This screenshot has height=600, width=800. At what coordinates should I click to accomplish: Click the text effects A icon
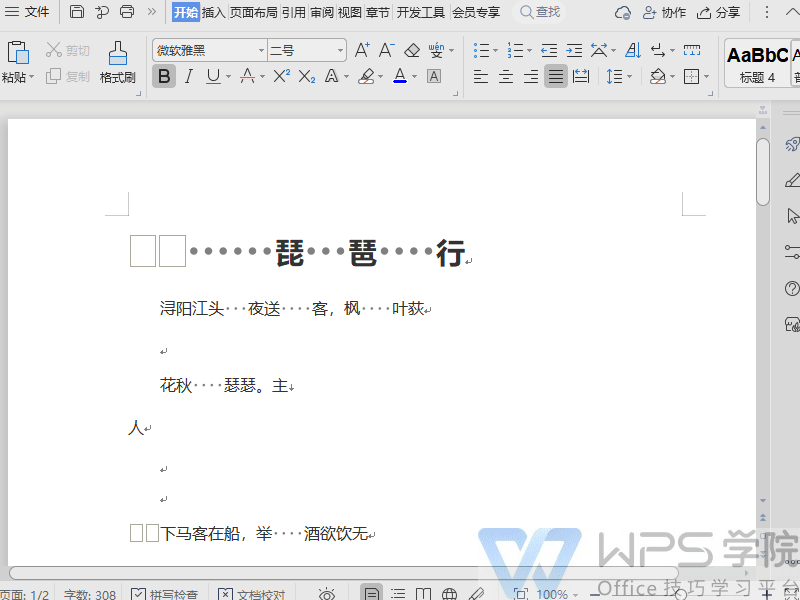pos(332,77)
